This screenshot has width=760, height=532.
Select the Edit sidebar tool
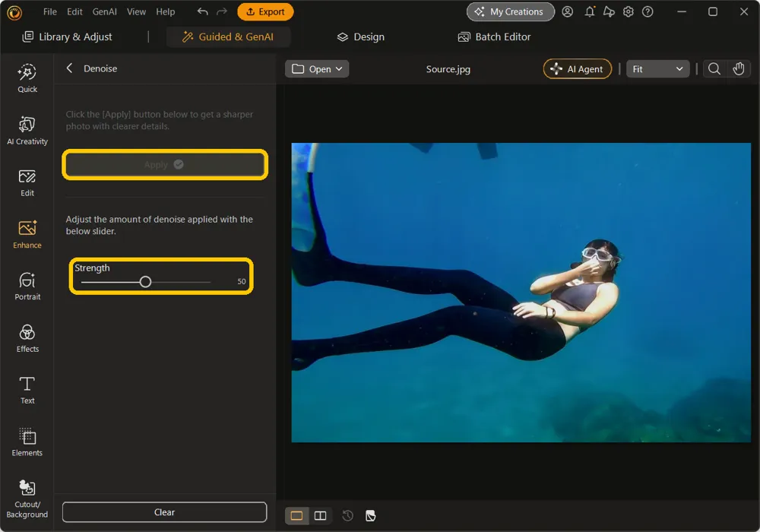[x=27, y=182]
